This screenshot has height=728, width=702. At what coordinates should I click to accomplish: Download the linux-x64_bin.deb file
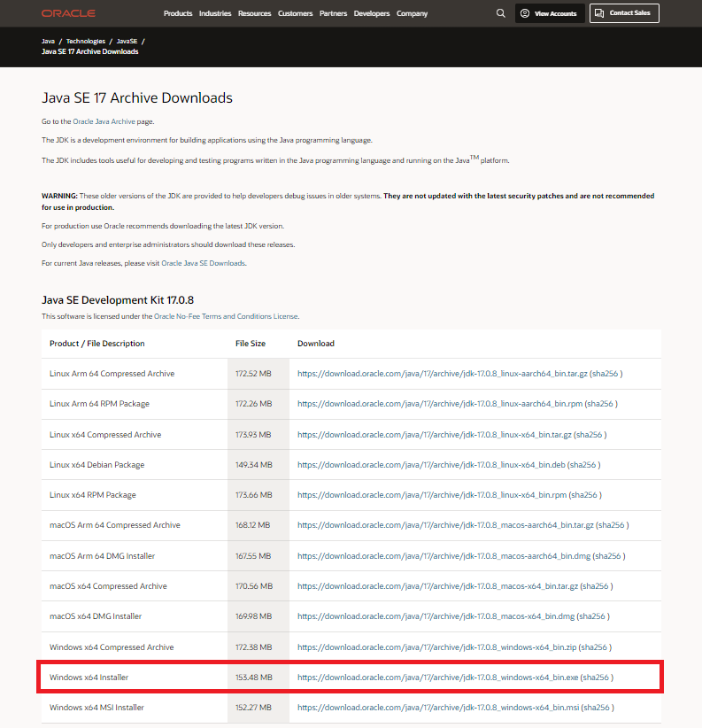point(431,465)
